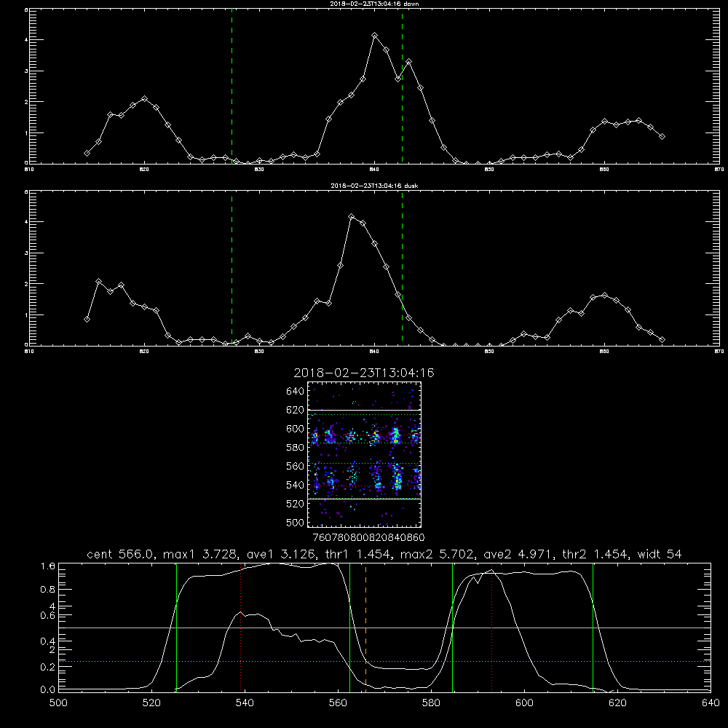Click the 'max2 5.702' value
728x728 pixels.
coord(438,554)
